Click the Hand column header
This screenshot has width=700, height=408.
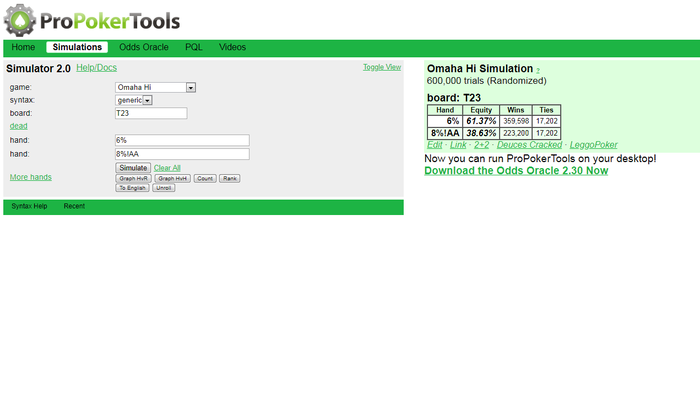coord(445,110)
